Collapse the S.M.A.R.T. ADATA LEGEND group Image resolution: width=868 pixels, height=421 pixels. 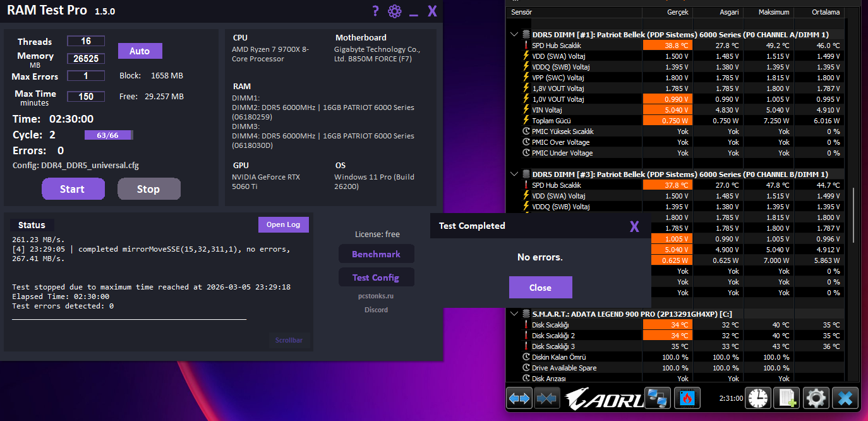point(514,314)
